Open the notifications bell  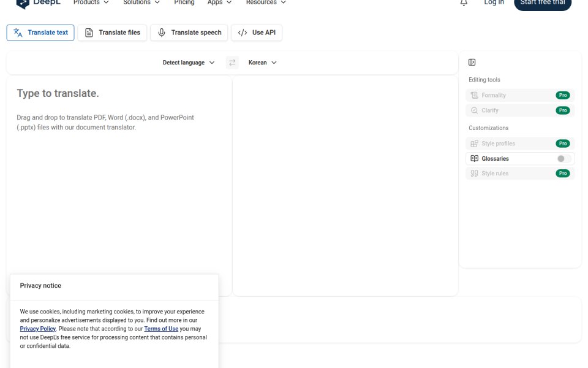(x=464, y=2)
